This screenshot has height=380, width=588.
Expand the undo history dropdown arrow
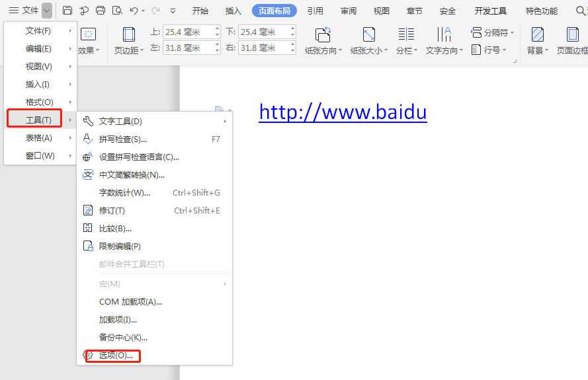point(144,11)
